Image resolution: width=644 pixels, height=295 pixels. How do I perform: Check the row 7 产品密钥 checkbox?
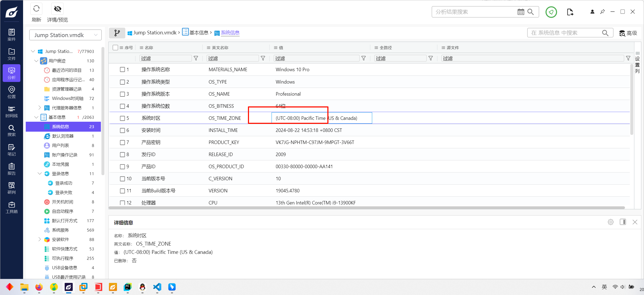(x=122, y=142)
